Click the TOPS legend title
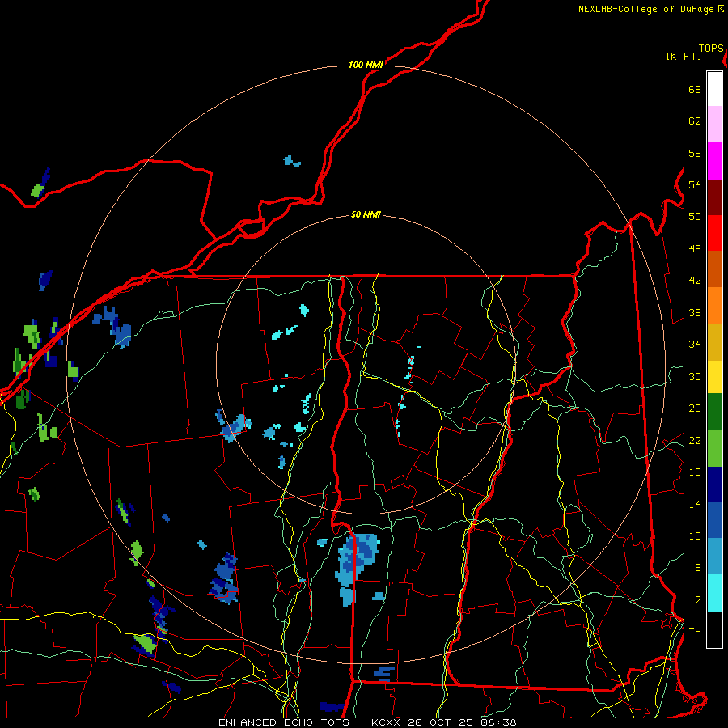 [x=711, y=48]
